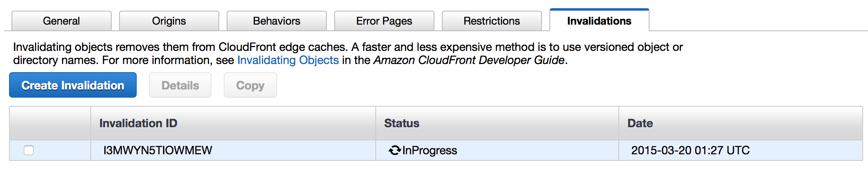868x174 pixels.
Task: Click the Amazon CloudFront Developer Guide text
Action: [x=469, y=60]
